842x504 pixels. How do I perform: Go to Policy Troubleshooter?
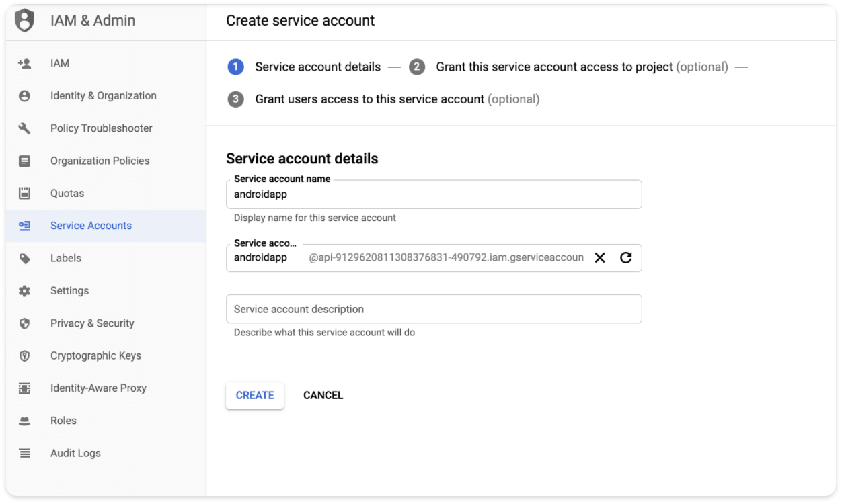coord(106,128)
